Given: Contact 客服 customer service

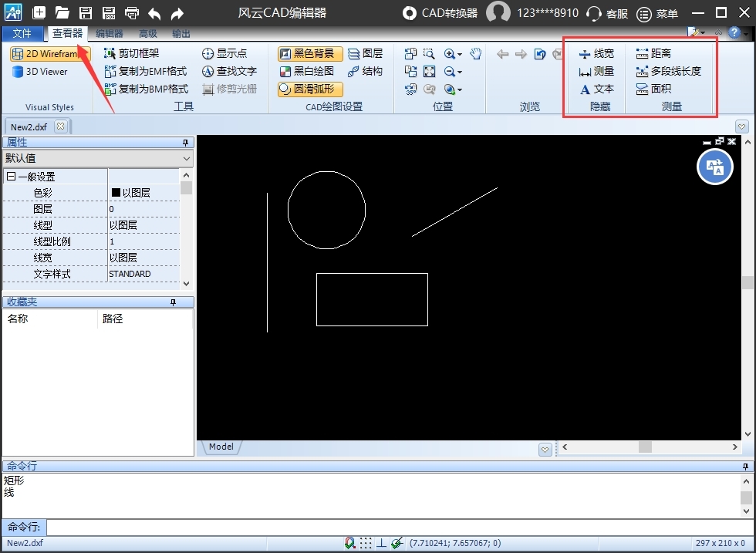Looking at the screenshot, I should click(608, 14).
